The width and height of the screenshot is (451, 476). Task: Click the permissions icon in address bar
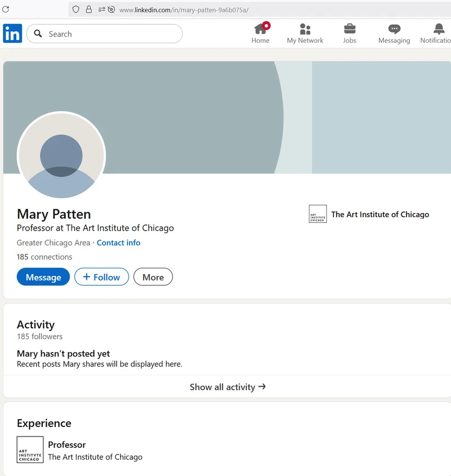[x=101, y=10]
